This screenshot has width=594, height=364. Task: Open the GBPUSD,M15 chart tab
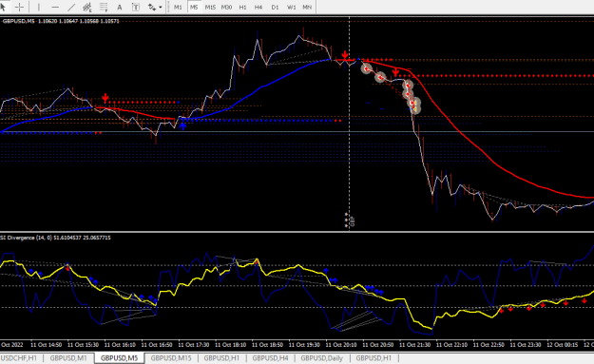click(x=171, y=358)
